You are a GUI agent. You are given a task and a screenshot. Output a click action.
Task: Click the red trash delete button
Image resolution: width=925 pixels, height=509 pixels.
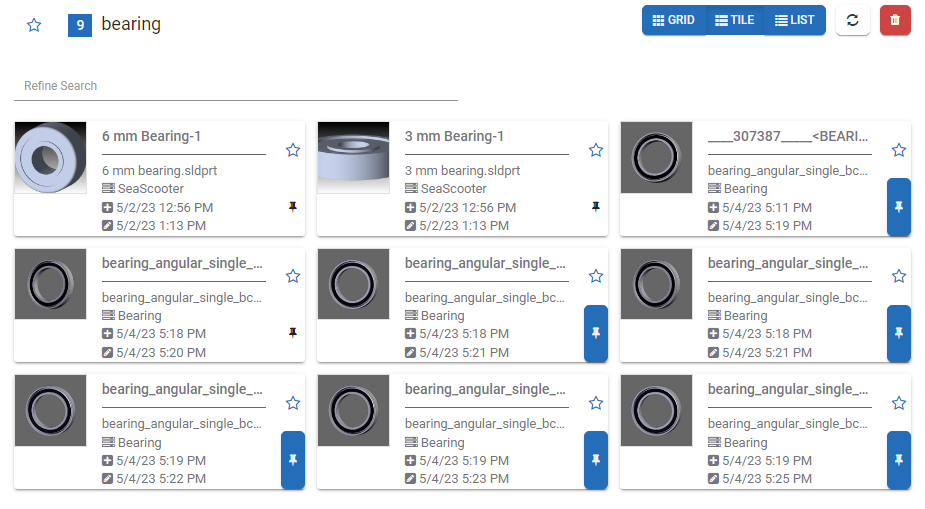(x=895, y=20)
